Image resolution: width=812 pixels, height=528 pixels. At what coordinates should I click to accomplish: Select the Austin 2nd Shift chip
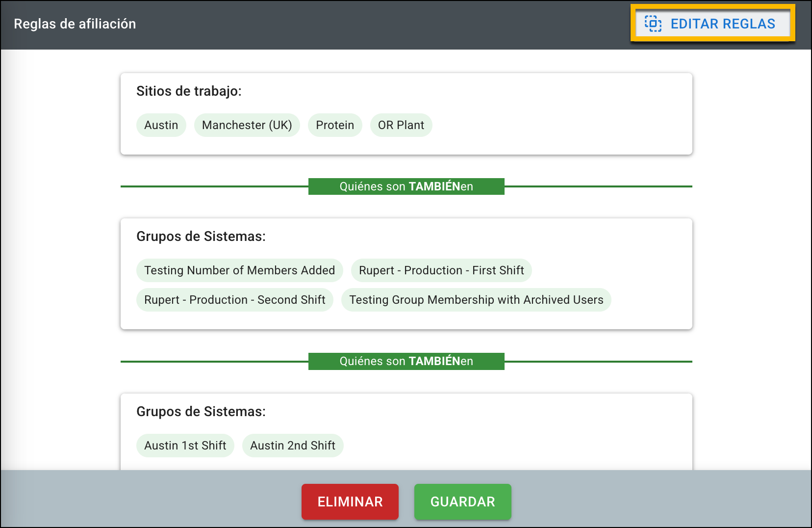293,446
